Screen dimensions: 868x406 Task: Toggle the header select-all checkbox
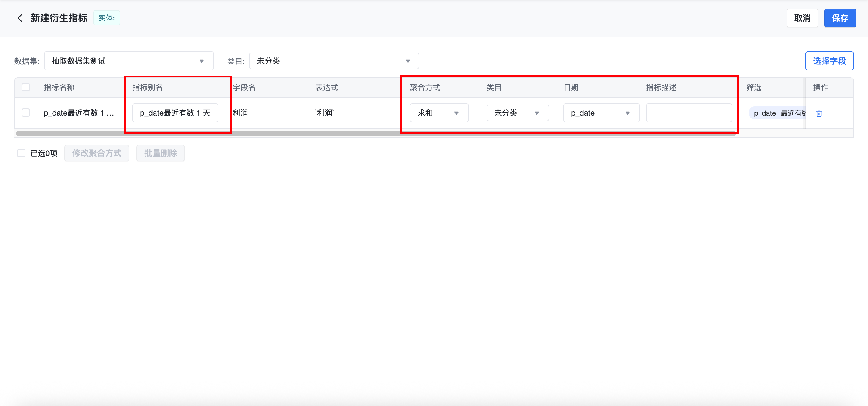pyautogui.click(x=26, y=87)
